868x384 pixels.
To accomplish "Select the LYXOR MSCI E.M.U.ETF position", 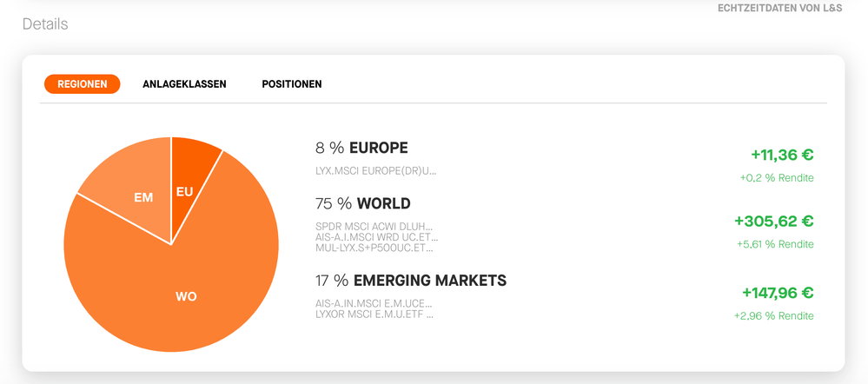I will click(374, 314).
